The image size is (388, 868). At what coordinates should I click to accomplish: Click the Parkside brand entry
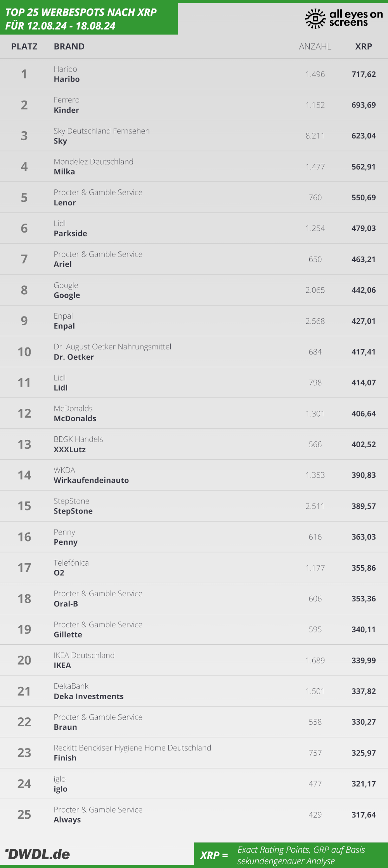tap(70, 234)
